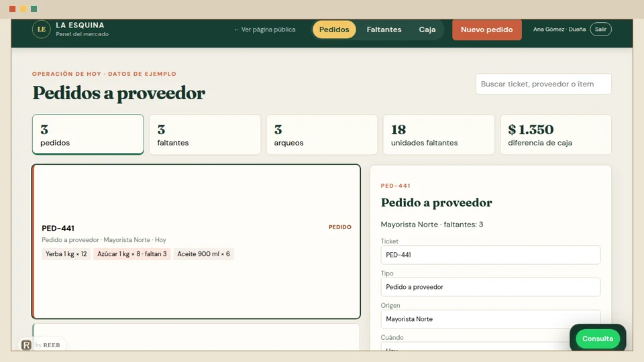Select the 3 arqueos stat card
The width and height of the screenshot is (644, 362).
click(321, 135)
